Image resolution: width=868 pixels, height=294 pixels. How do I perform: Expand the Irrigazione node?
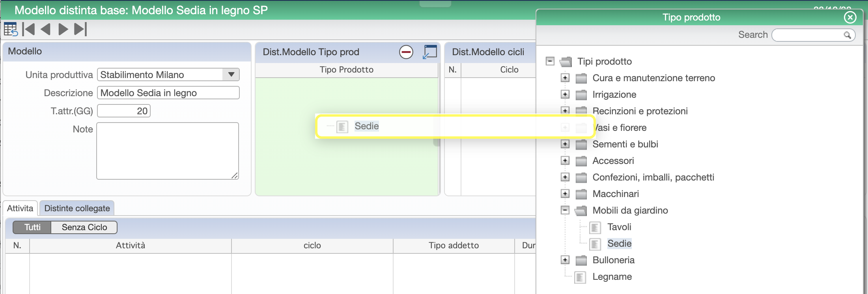tap(565, 95)
